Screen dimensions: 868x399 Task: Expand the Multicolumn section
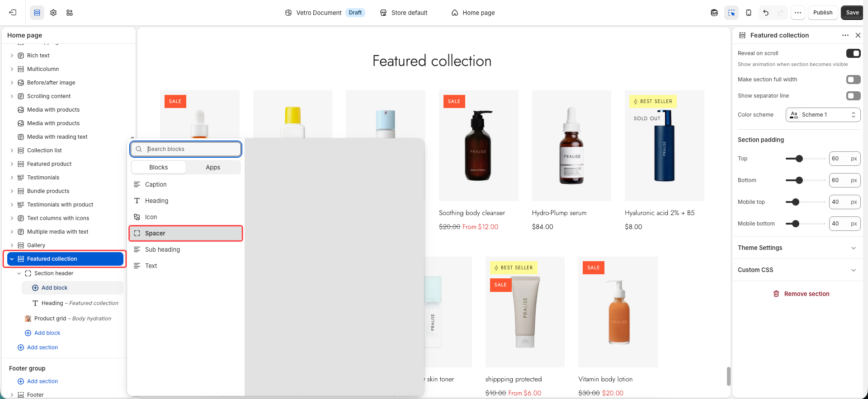(x=12, y=69)
